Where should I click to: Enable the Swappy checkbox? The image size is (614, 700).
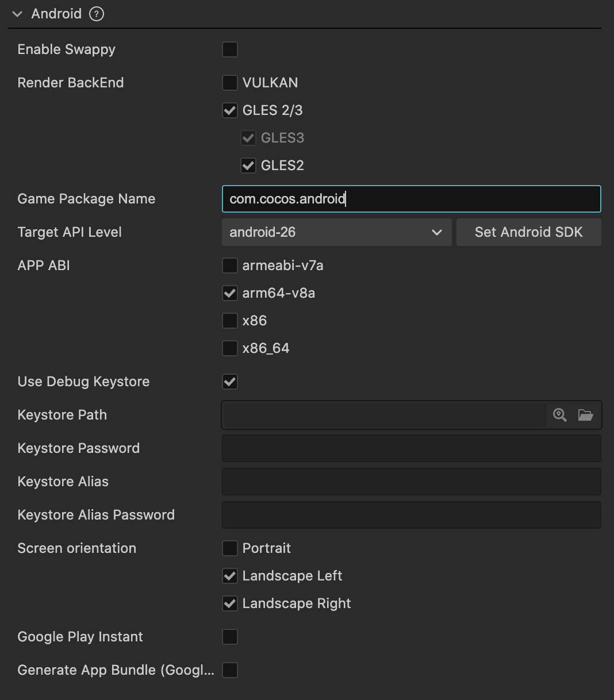pos(230,49)
